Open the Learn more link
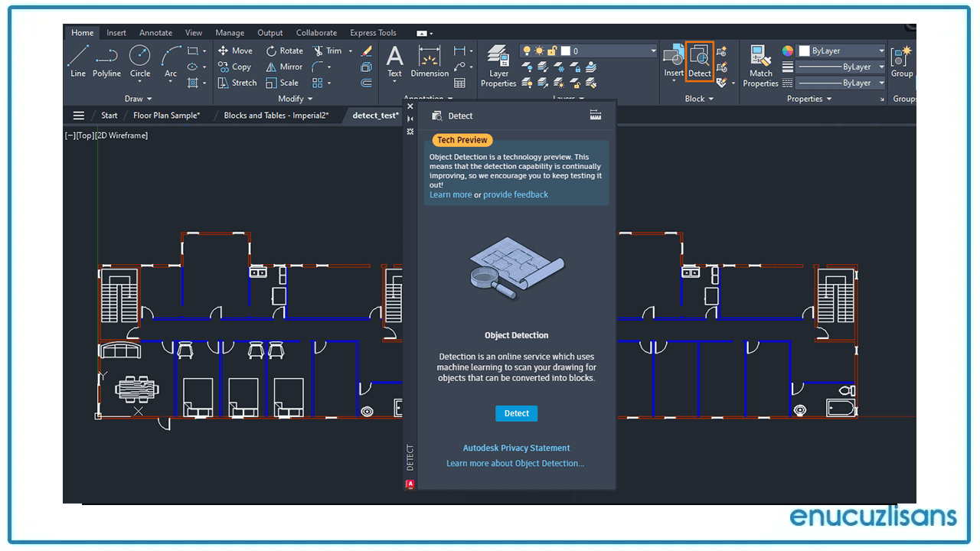This screenshot has height=551, width=980. (450, 194)
